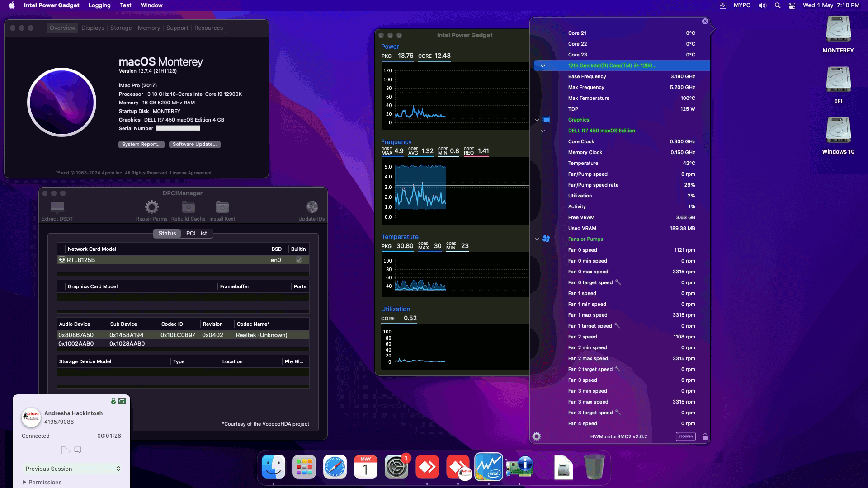Collapse the Fans or Pumps section
The width and height of the screenshot is (868, 488).
point(537,239)
